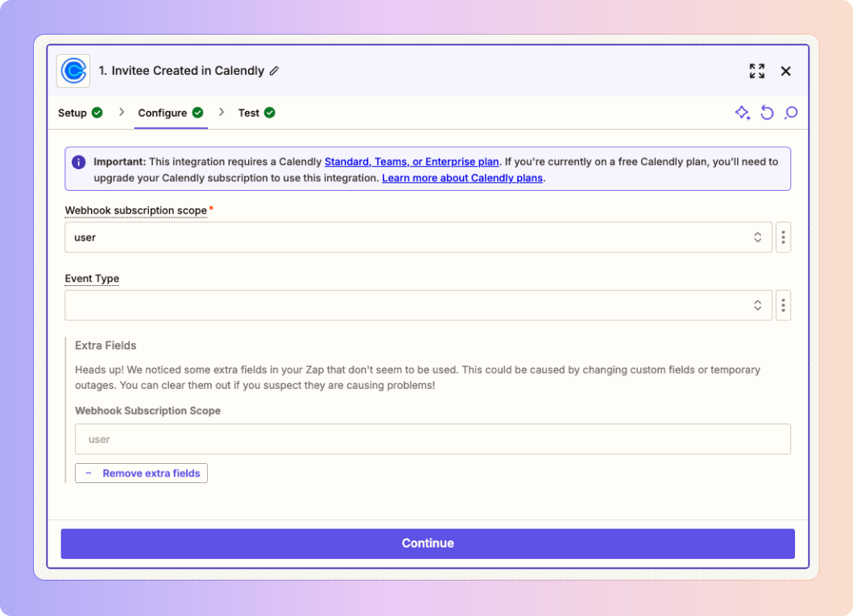Click the green check next to Test
853x616 pixels.
coord(270,113)
